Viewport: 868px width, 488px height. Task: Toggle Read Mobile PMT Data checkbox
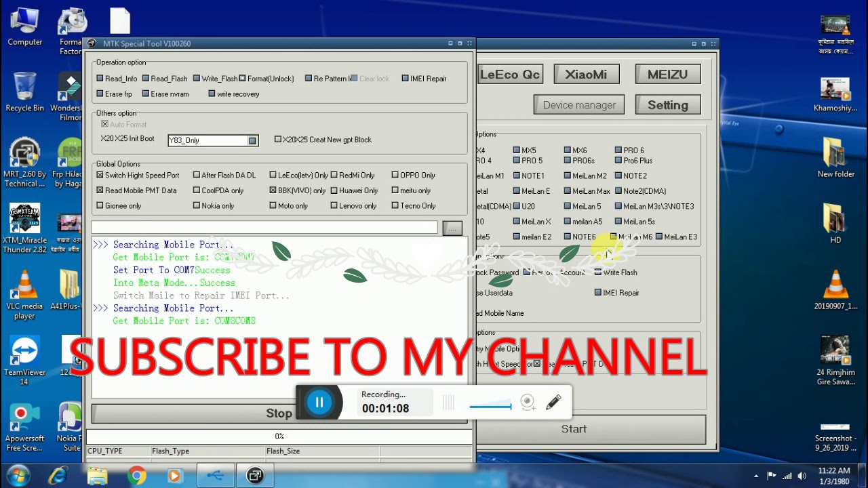point(100,190)
